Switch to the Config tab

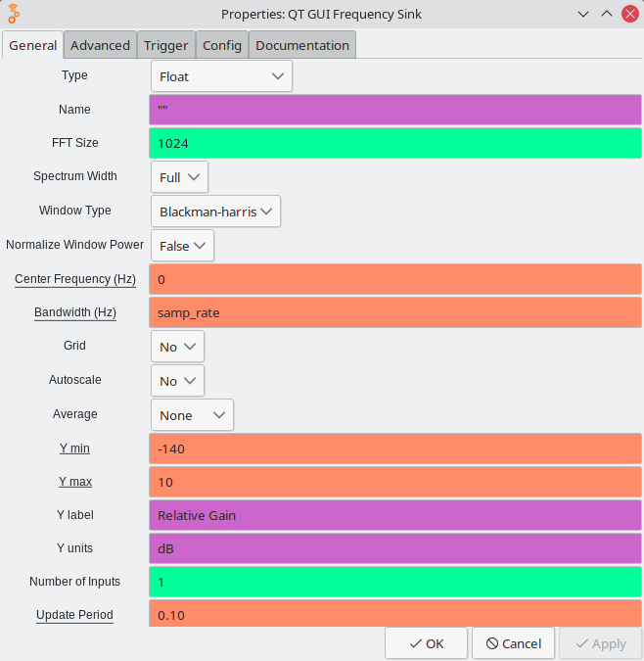tap(222, 45)
